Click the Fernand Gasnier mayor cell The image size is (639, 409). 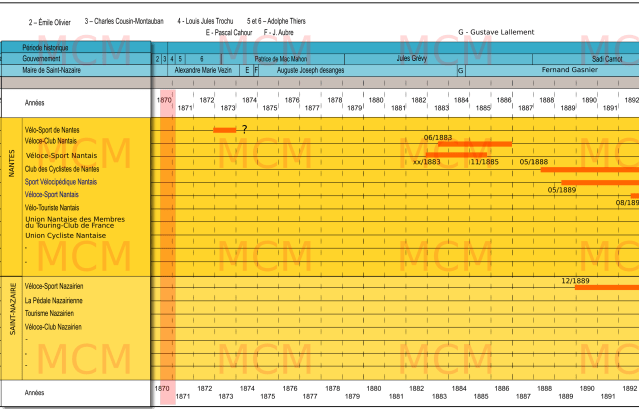click(x=568, y=71)
